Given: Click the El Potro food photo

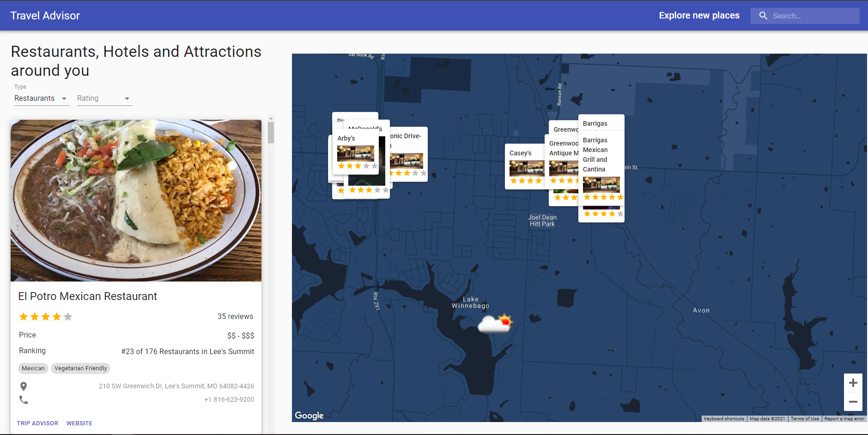Looking at the screenshot, I should coord(136,200).
